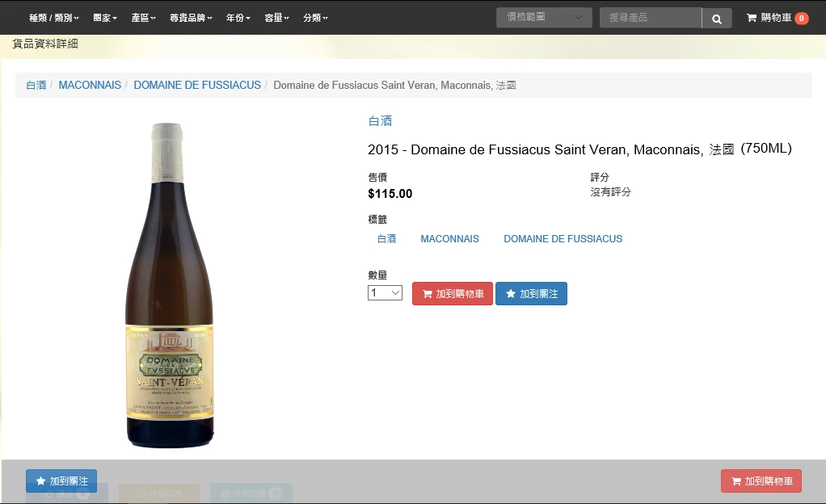Expand the 尊貴品牌 navigation menu
Image resolution: width=826 pixels, height=504 pixels.
click(x=191, y=18)
